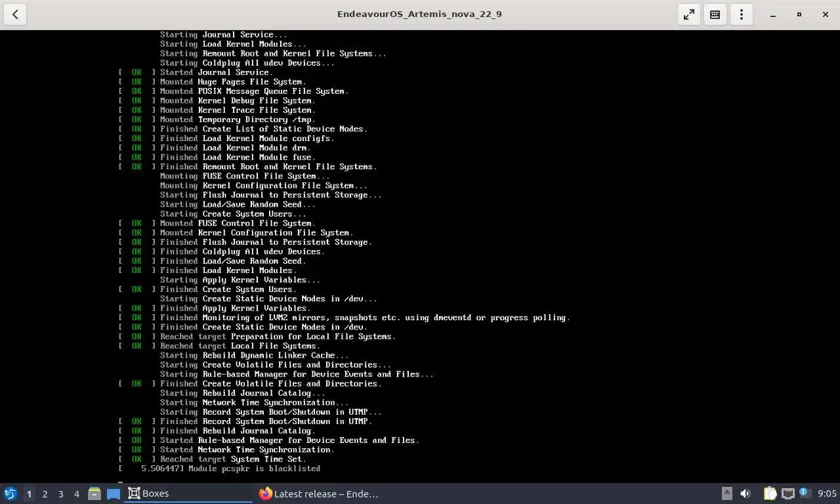Click the line 'Reached target System Time Set.'
The width and height of the screenshot is (840, 504).
pyautogui.click(x=233, y=459)
